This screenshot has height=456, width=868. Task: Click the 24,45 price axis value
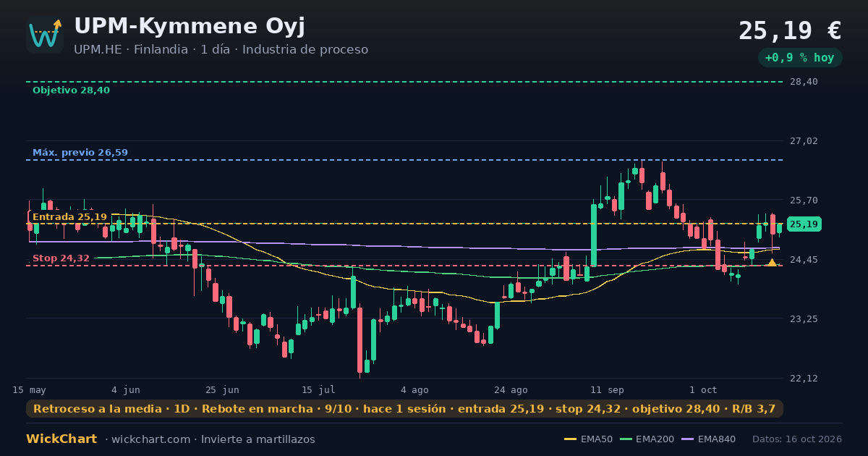coord(804,260)
